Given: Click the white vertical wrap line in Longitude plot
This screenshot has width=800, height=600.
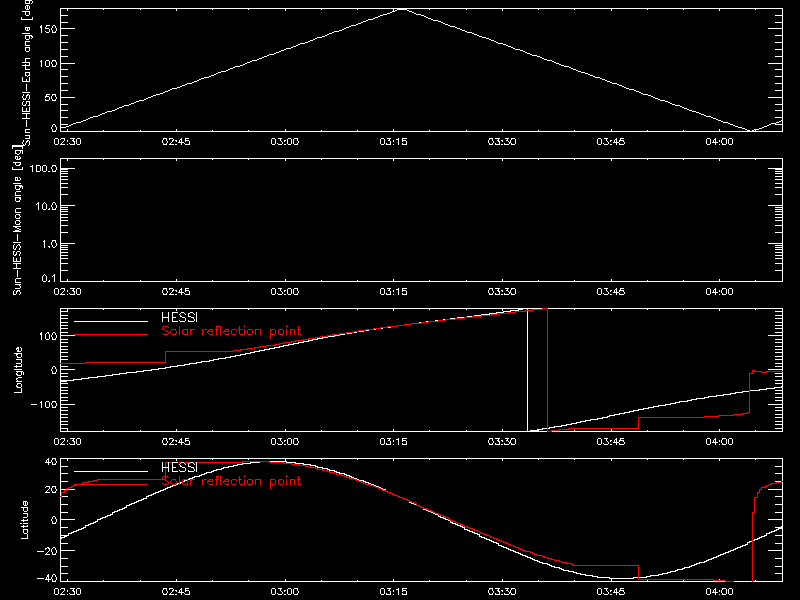Looking at the screenshot, I should click(x=528, y=370).
